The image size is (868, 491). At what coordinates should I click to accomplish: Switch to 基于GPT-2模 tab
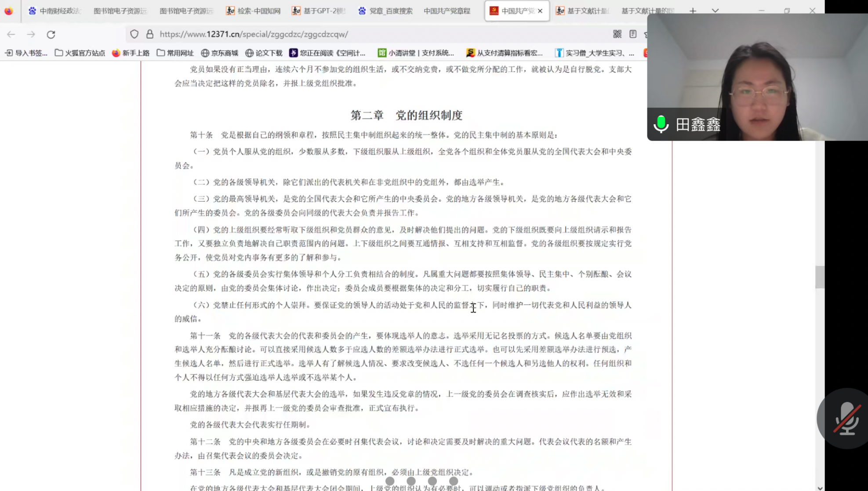319,11
